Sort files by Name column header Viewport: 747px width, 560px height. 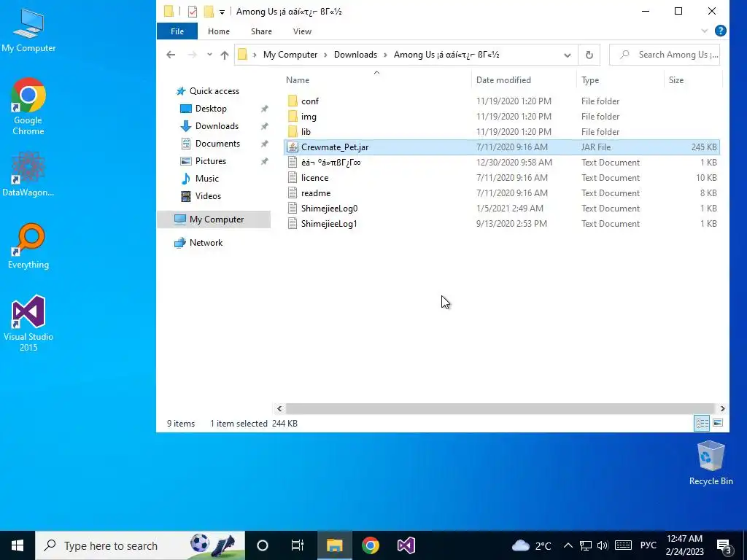(376, 80)
